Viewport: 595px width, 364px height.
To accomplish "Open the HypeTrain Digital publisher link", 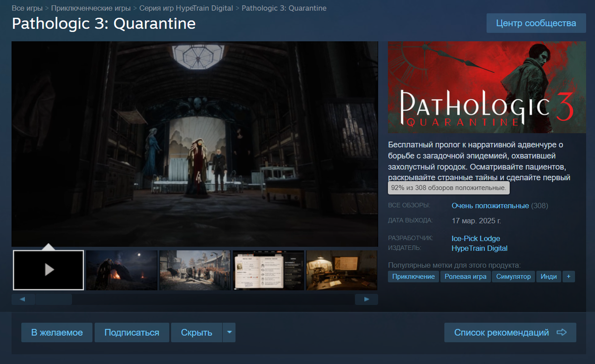I will pyautogui.click(x=479, y=249).
